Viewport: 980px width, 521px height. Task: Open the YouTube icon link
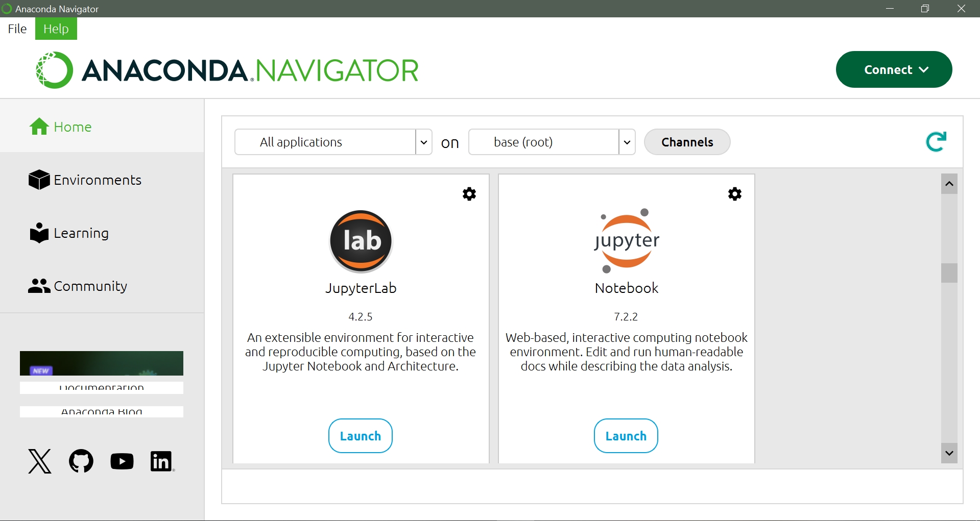tap(122, 461)
